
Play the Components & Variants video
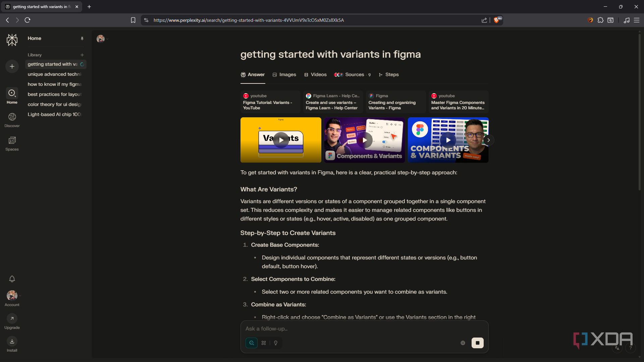365,140
